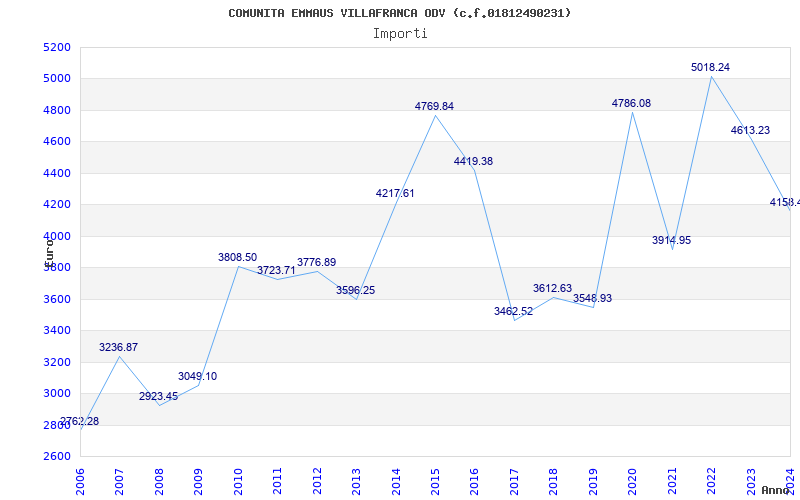
Task: Click the Anno x-axis title
Action: click(x=776, y=490)
